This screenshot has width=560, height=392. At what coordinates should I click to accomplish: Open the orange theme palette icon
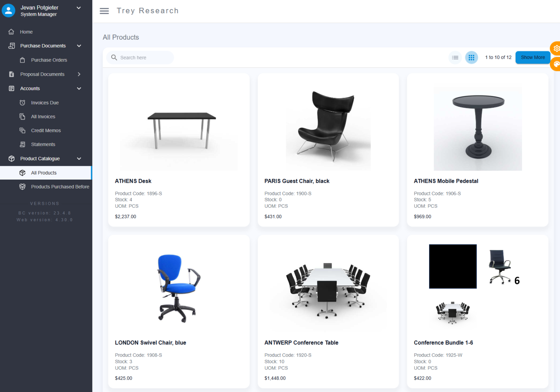[556, 64]
